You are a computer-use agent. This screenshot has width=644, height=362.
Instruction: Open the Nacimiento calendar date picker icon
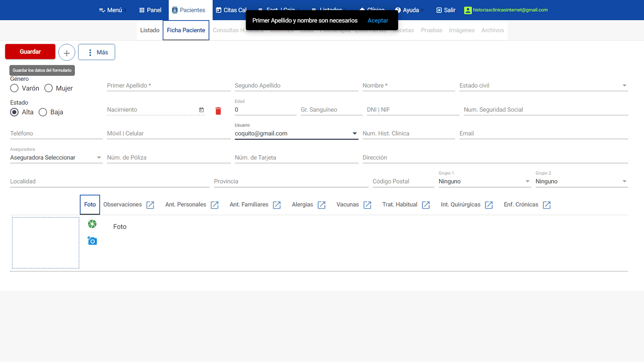pos(201,110)
